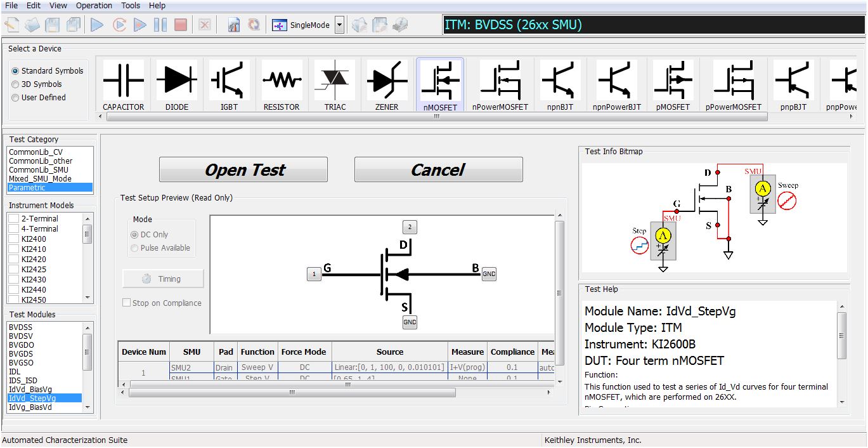This screenshot has width=868, height=448.
Task: Click the Open Test button
Action: [243, 169]
